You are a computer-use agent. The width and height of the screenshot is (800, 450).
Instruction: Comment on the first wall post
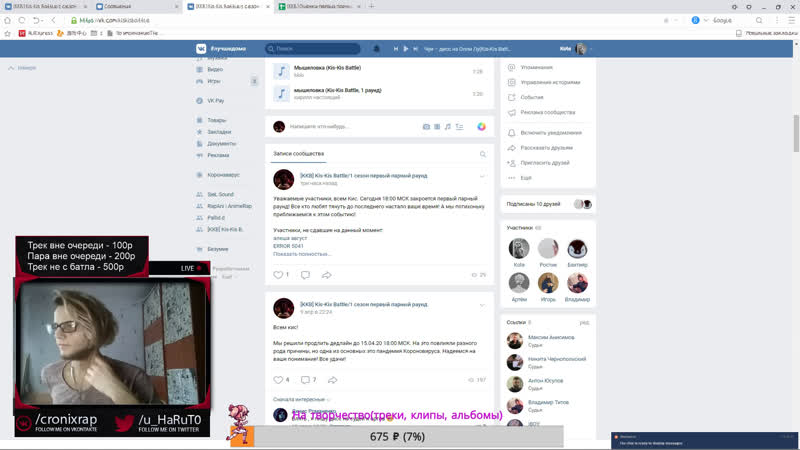point(305,275)
